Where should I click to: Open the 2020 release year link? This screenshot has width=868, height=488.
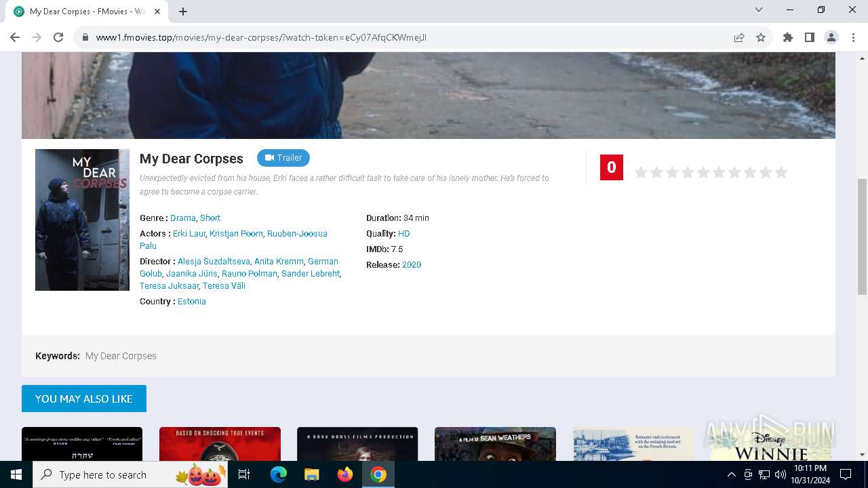412,265
